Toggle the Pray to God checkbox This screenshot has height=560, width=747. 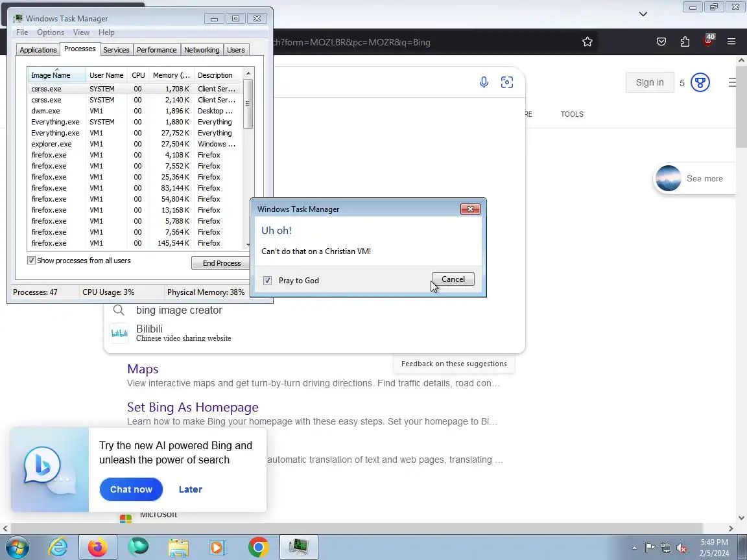pos(267,281)
